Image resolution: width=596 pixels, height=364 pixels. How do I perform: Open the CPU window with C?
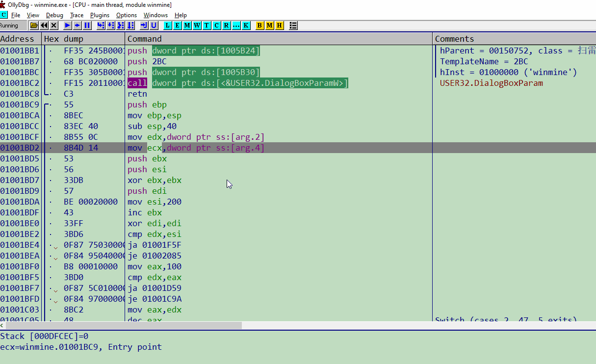coord(216,25)
